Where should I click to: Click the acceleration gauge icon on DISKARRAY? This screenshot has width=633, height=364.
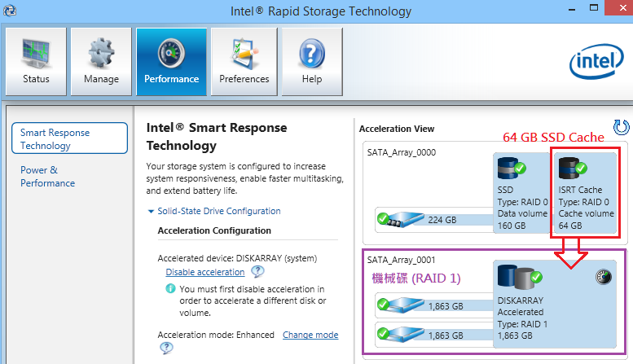[604, 277]
